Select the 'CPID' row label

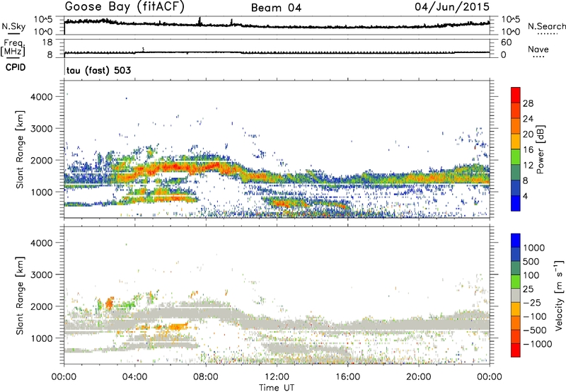pos(16,67)
